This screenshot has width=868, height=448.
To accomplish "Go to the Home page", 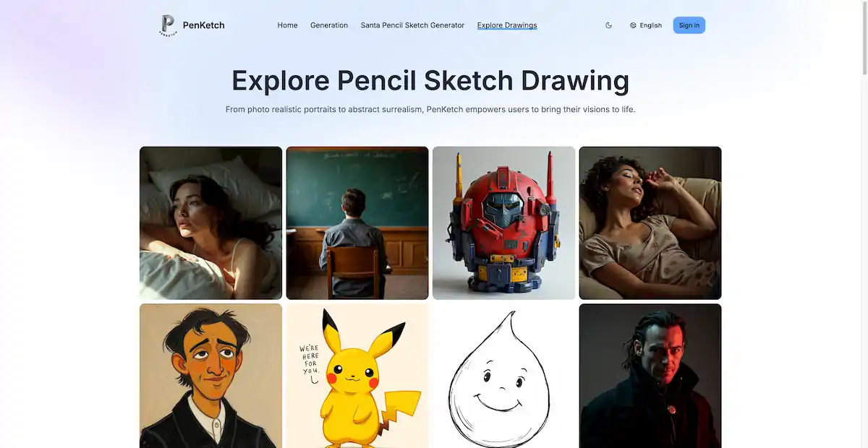I will pos(287,25).
